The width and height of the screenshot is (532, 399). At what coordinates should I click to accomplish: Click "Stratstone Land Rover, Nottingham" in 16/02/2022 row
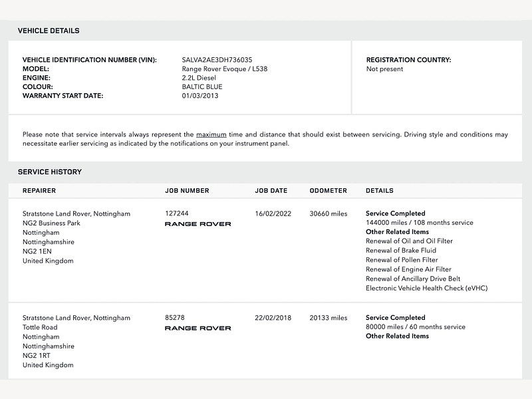tap(76, 213)
